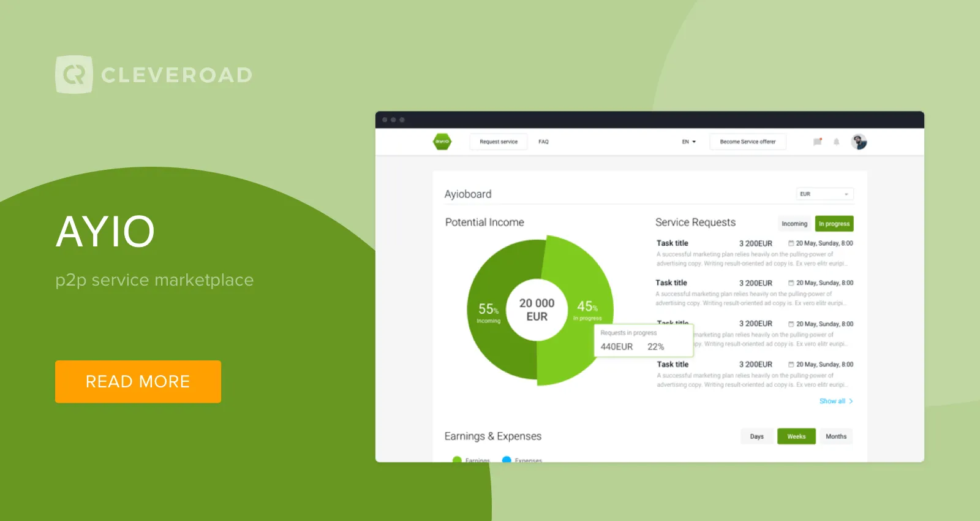This screenshot has width=980, height=521.
Task: Expand the EN language dropdown
Action: click(x=689, y=142)
